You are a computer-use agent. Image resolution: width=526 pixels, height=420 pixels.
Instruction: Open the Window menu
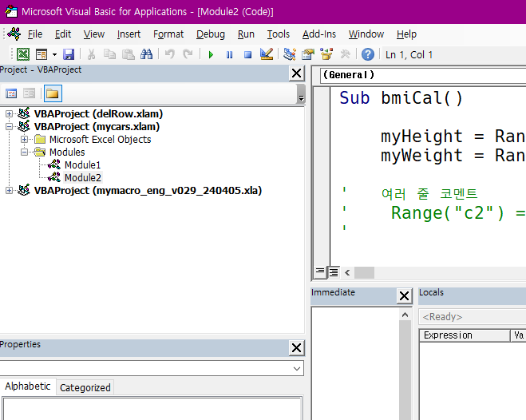coord(366,34)
